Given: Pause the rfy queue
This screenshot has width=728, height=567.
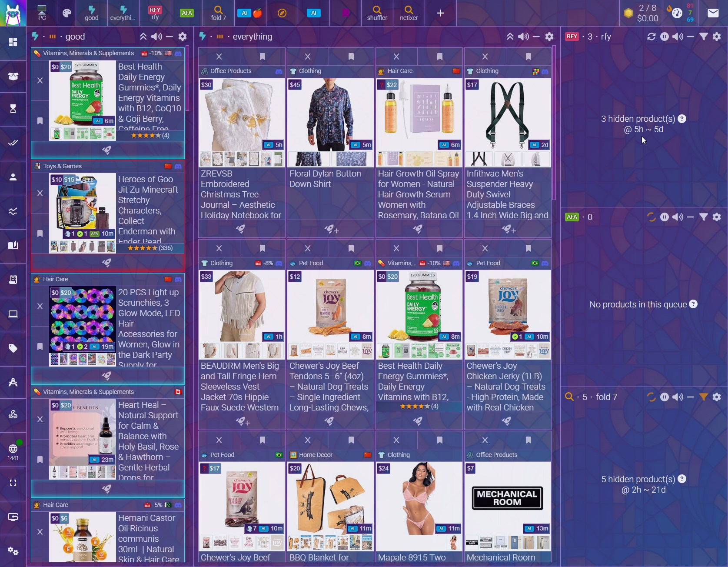Looking at the screenshot, I should tap(665, 37).
